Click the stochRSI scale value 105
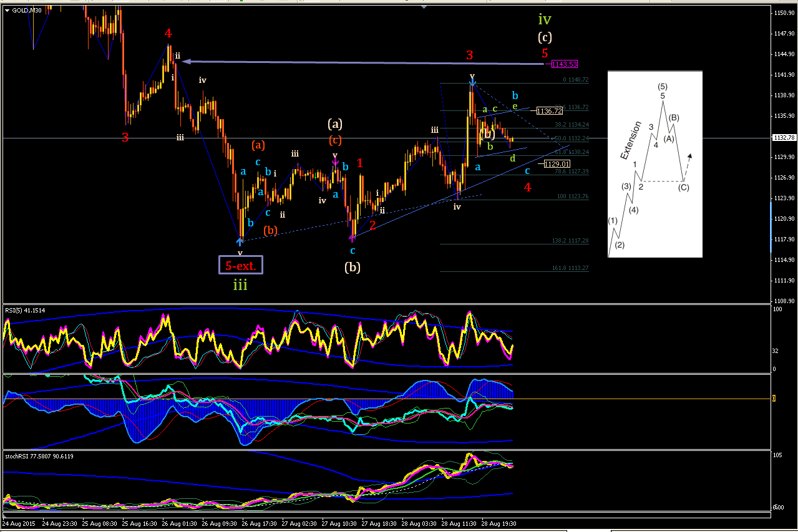Viewport: 798px width, 532px height. (777, 455)
